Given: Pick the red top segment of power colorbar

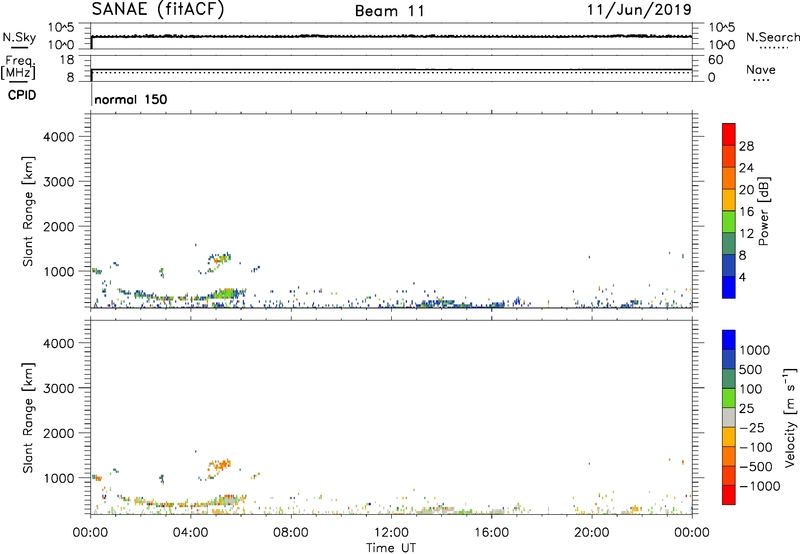Looking at the screenshot, I should tap(729, 134).
